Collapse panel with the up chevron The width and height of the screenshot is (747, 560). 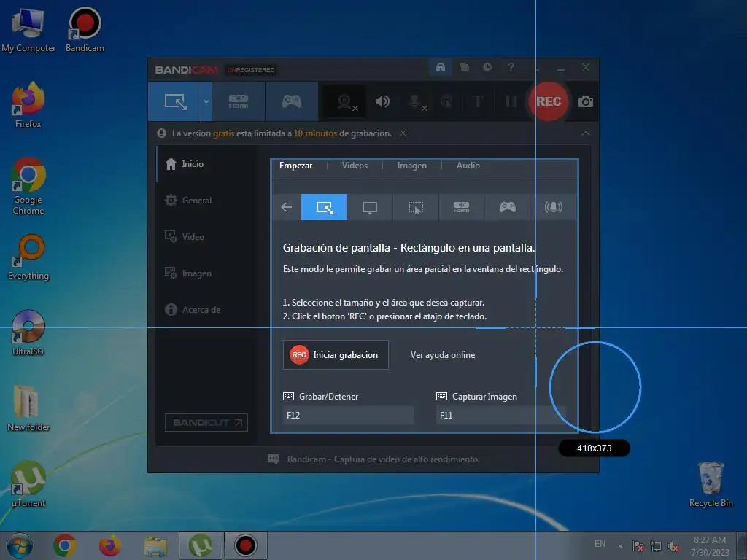(586, 134)
